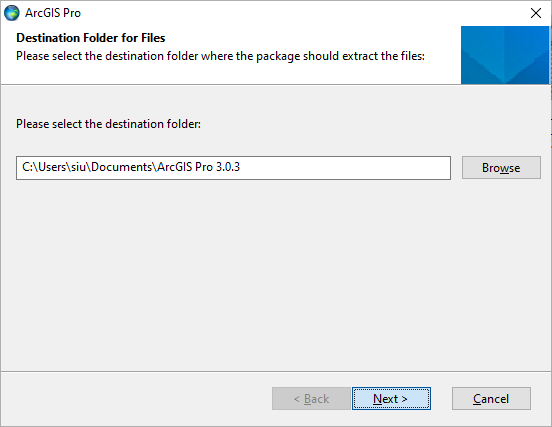Focus the destination folder path field
Viewport: 552px width, 427px height.
(233, 168)
